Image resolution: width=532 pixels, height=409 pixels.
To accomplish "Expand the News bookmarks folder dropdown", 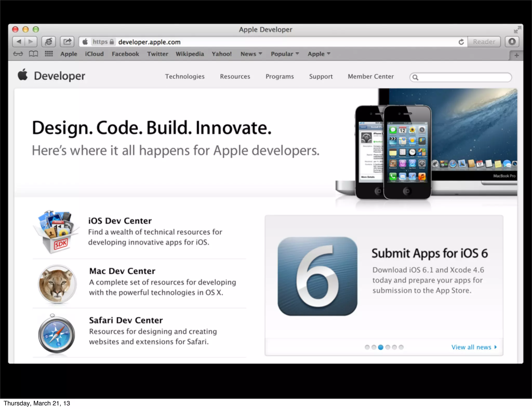I will pyautogui.click(x=251, y=54).
